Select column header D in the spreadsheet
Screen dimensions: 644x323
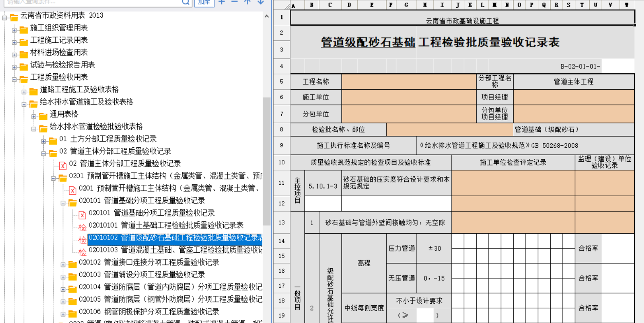349,5
